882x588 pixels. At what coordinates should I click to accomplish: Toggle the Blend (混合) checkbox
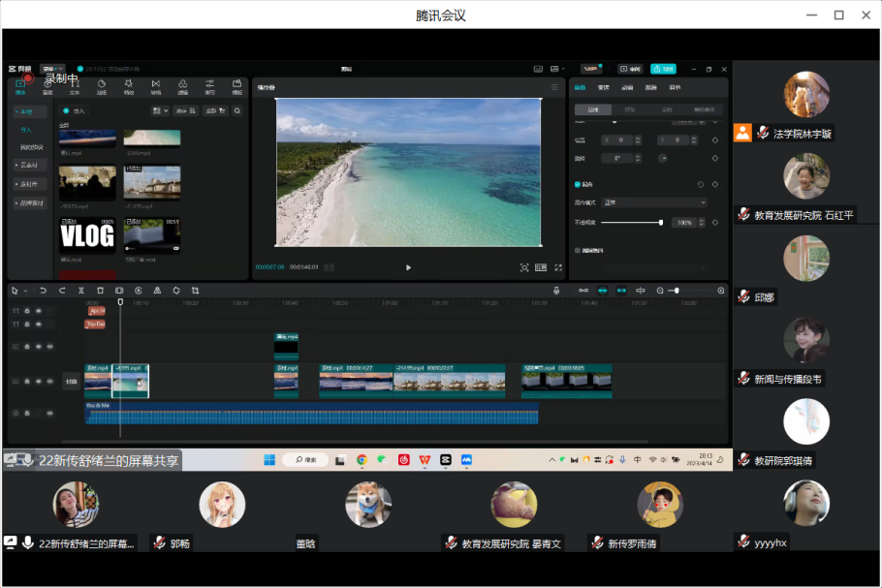click(x=577, y=184)
